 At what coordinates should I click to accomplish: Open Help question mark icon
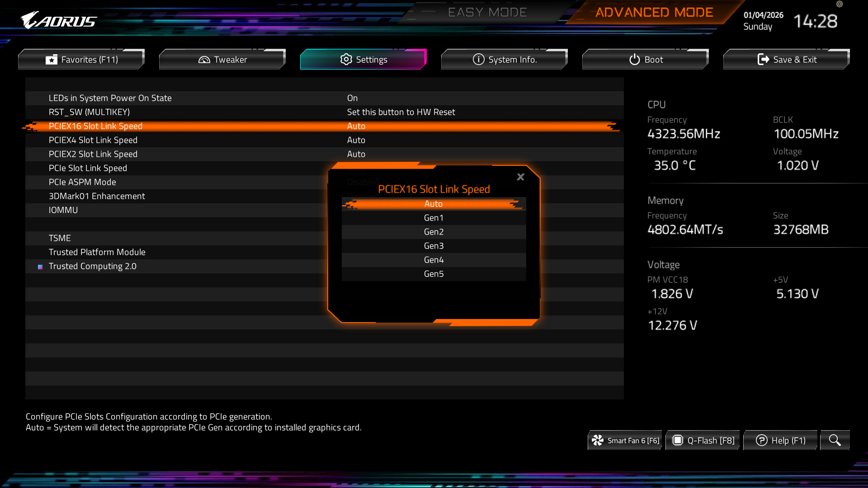pyautogui.click(x=761, y=440)
